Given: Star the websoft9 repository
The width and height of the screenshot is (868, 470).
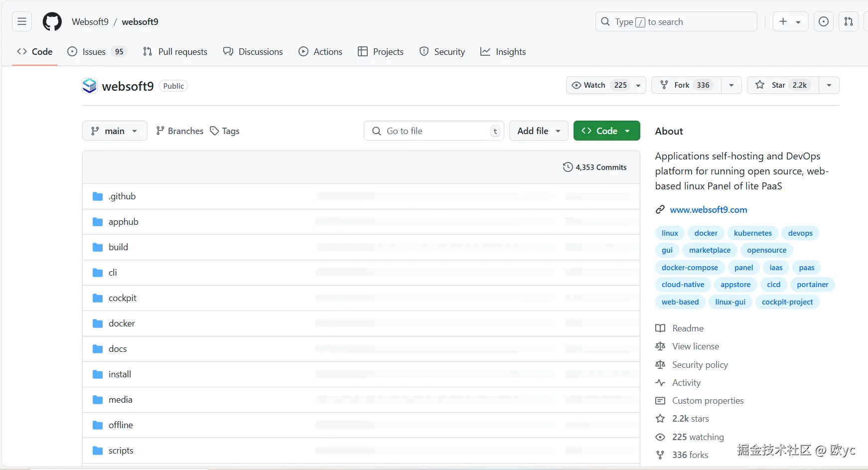Looking at the screenshot, I should pyautogui.click(x=783, y=85).
